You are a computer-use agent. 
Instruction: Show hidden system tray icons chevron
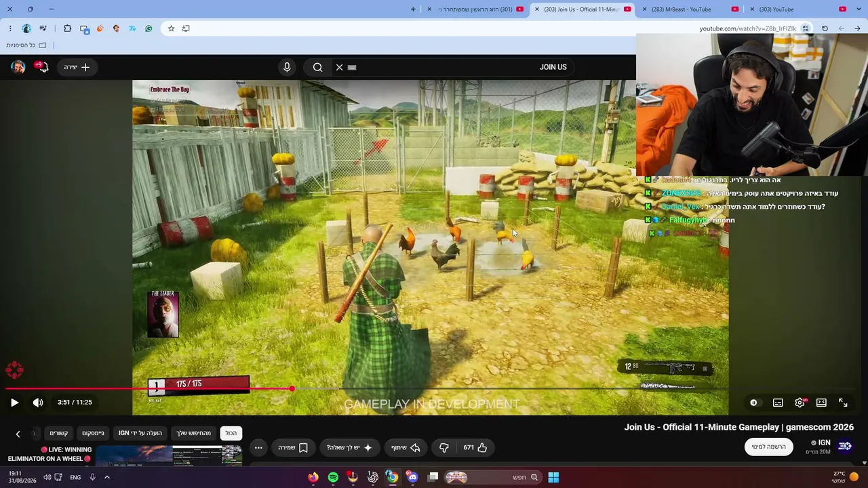106,477
